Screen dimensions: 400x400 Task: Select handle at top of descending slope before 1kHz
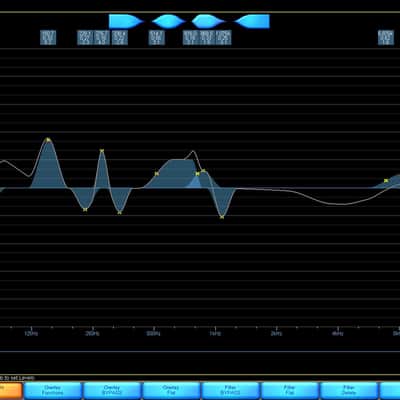204,171
